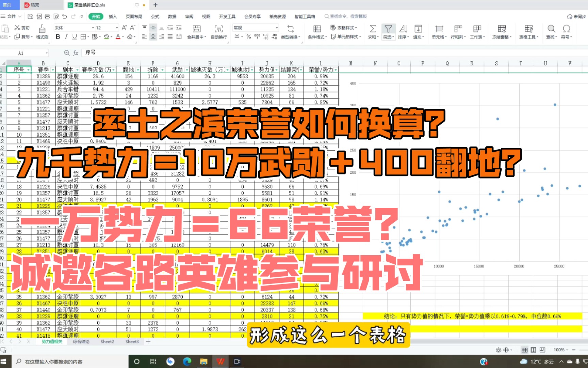This screenshot has width=588, height=368.
Task: Switch to the 数据 ribbon tab
Action: click(172, 16)
